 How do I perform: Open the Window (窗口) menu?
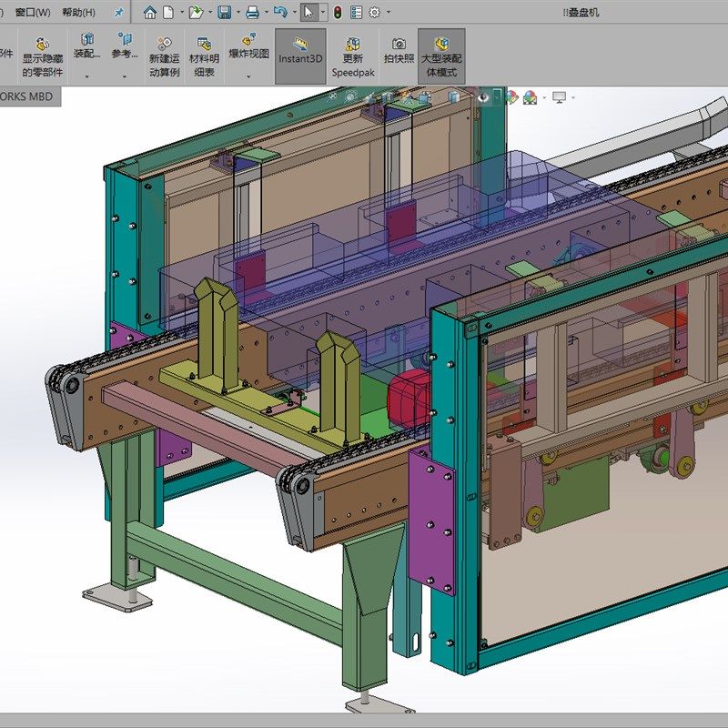coord(33,12)
